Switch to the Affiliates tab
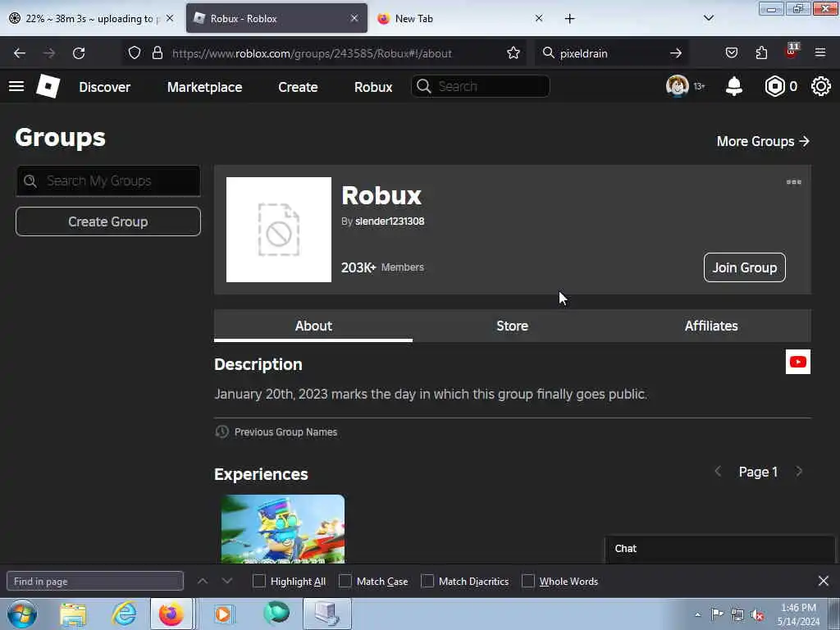 [711, 326]
